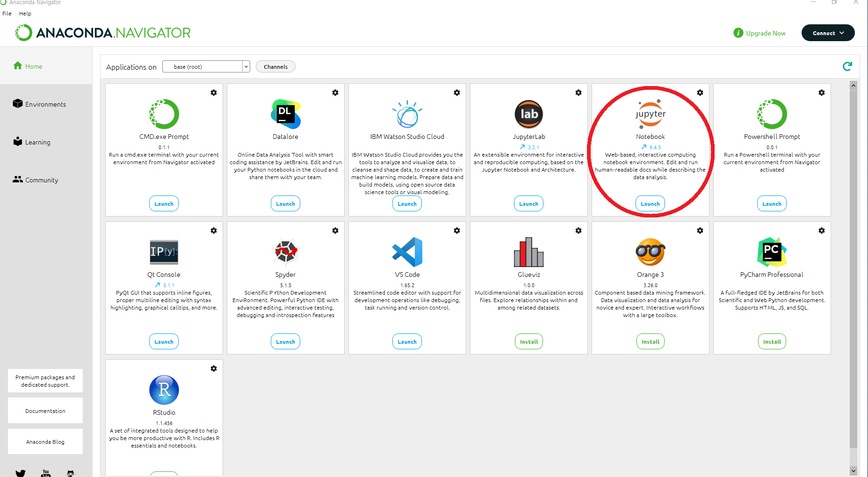Viewport: 868px width, 477px height.
Task: Open settings gear on Orange 3 card
Action: (x=700, y=231)
